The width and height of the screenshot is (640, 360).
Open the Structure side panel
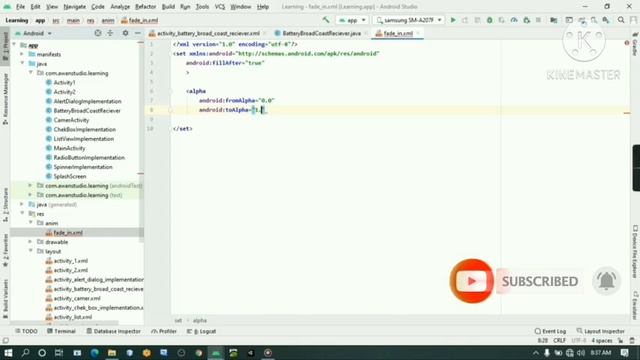tap(5, 205)
